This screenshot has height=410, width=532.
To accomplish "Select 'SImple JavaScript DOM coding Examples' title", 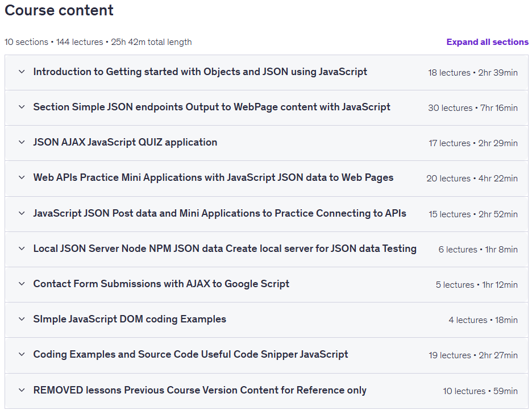I will pyautogui.click(x=130, y=320).
